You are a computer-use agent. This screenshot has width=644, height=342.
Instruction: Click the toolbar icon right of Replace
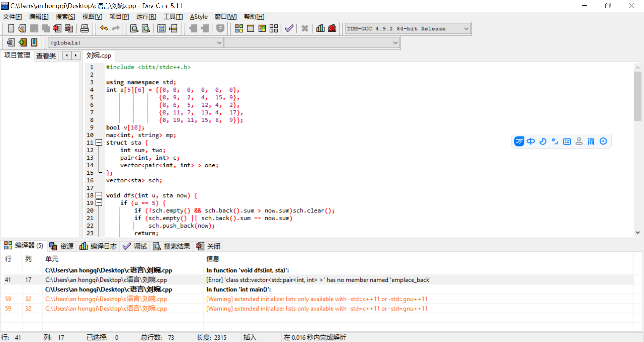pos(161,28)
